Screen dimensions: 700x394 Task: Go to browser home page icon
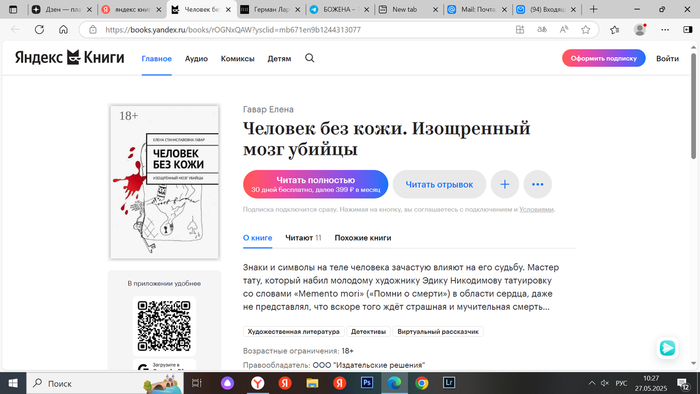[x=63, y=29]
